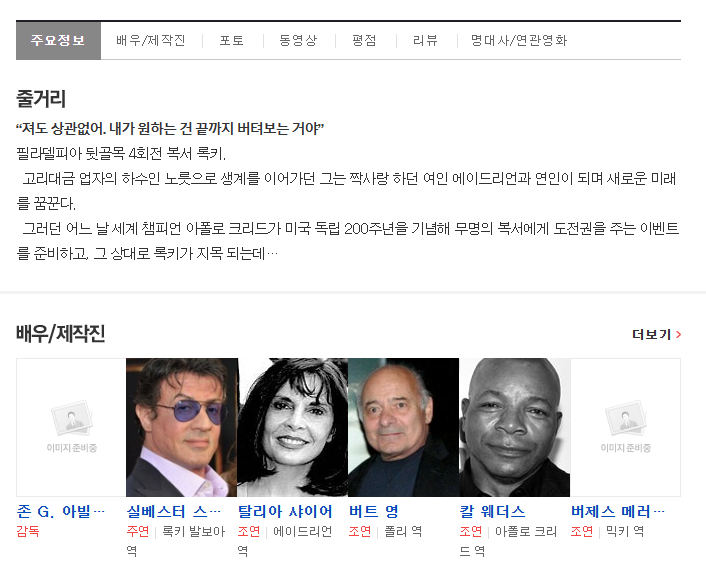
Task: Select the 주요정보 tab
Action: [x=58, y=41]
